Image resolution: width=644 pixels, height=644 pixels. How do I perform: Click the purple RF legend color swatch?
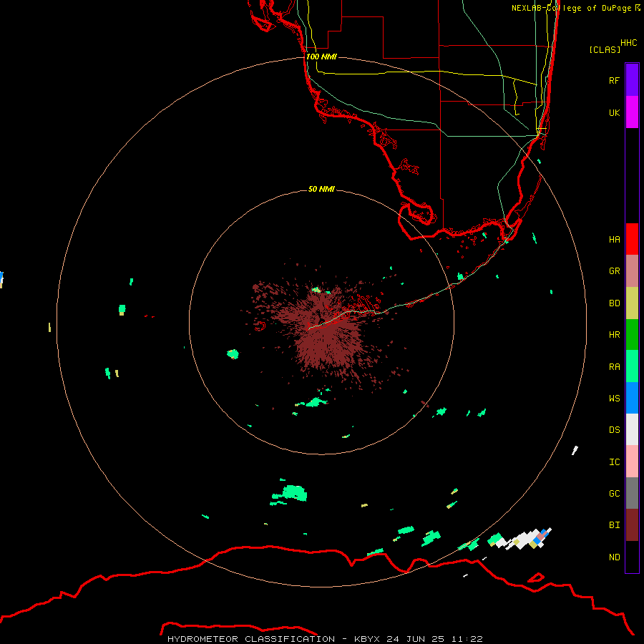coord(632,80)
